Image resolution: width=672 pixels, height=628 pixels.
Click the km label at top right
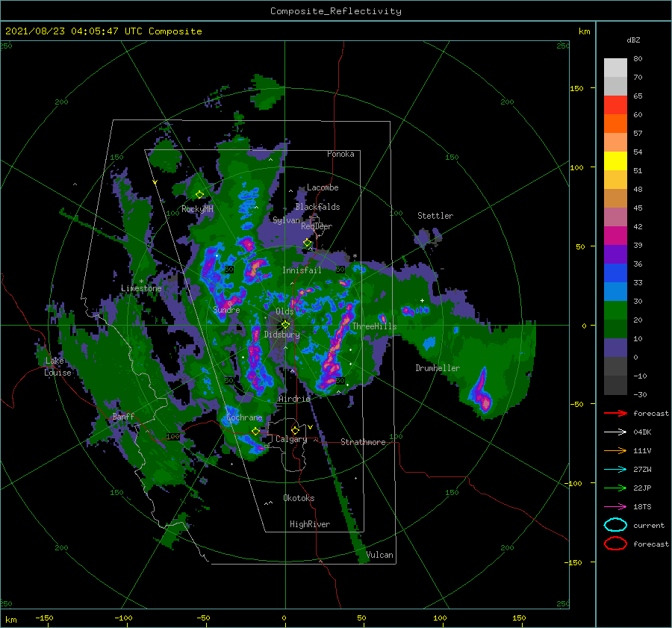click(x=584, y=31)
